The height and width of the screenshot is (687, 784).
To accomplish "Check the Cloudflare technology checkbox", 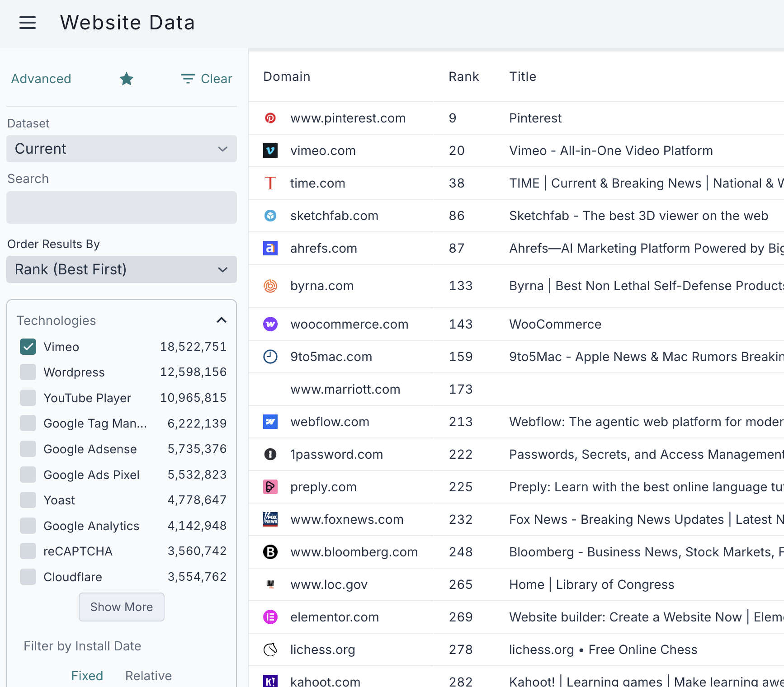I will coord(28,577).
